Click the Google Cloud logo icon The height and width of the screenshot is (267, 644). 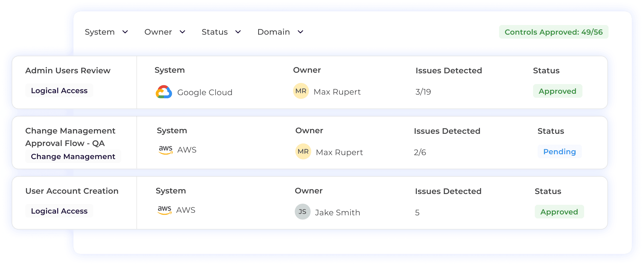point(164,92)
